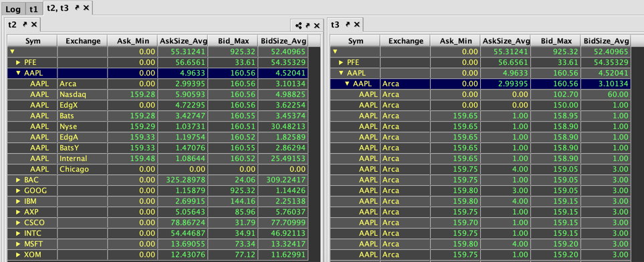The width and height of the screenshot is (644, 262).
Task: Click the AskSize_Avg column header in t2
Action: pyautogui.click(x=183, y=41)
